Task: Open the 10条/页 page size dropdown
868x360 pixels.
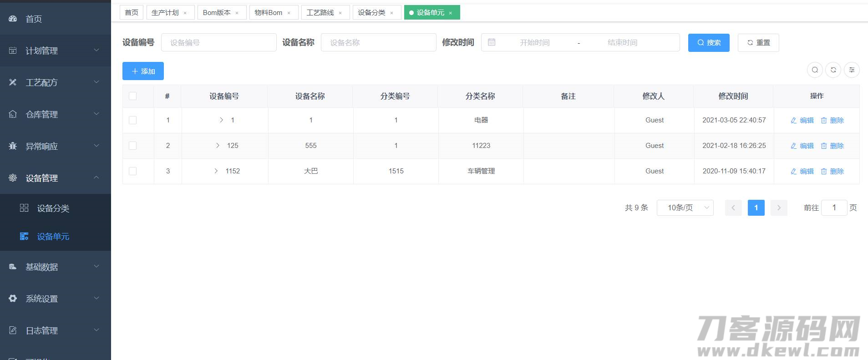Action: (685, 208)
